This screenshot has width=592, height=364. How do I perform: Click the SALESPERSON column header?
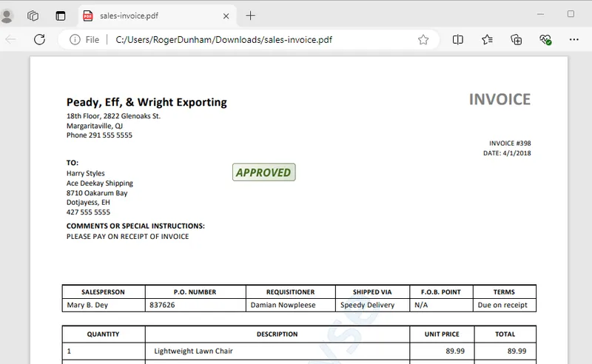click(103, 292)
